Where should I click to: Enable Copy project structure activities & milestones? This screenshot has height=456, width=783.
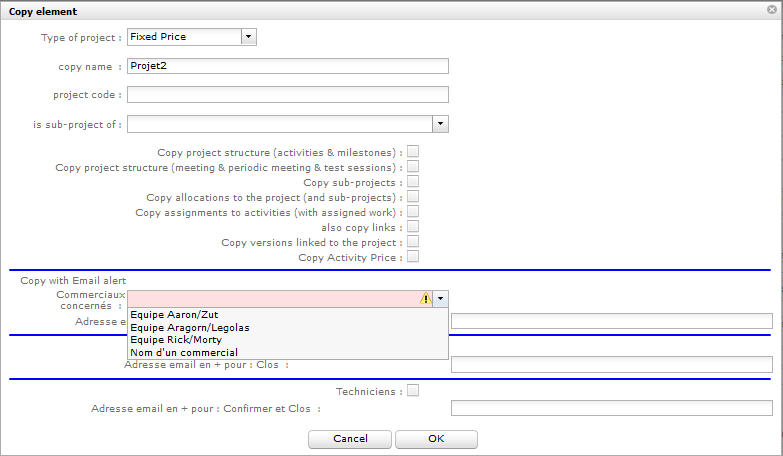click(x=412, y=152)
